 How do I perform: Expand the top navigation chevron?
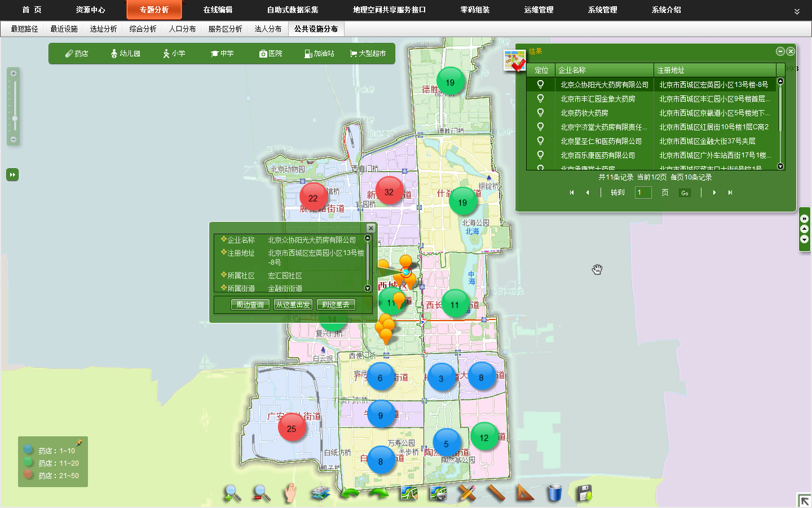pos(797,11)
